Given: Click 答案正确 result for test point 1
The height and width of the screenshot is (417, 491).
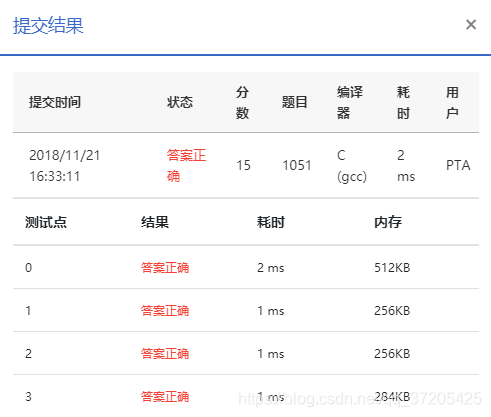Looking at the screenshot, I should coord(165,311).
